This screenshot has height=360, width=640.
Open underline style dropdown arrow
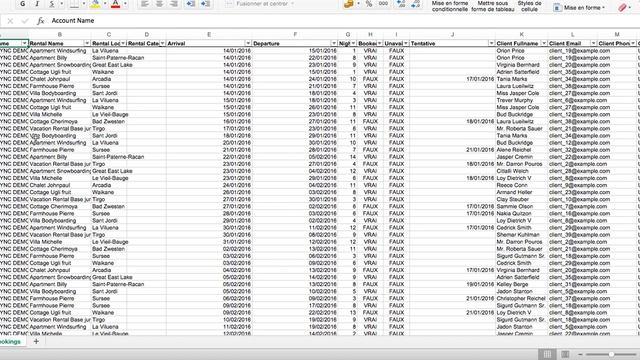click(62, 4)
